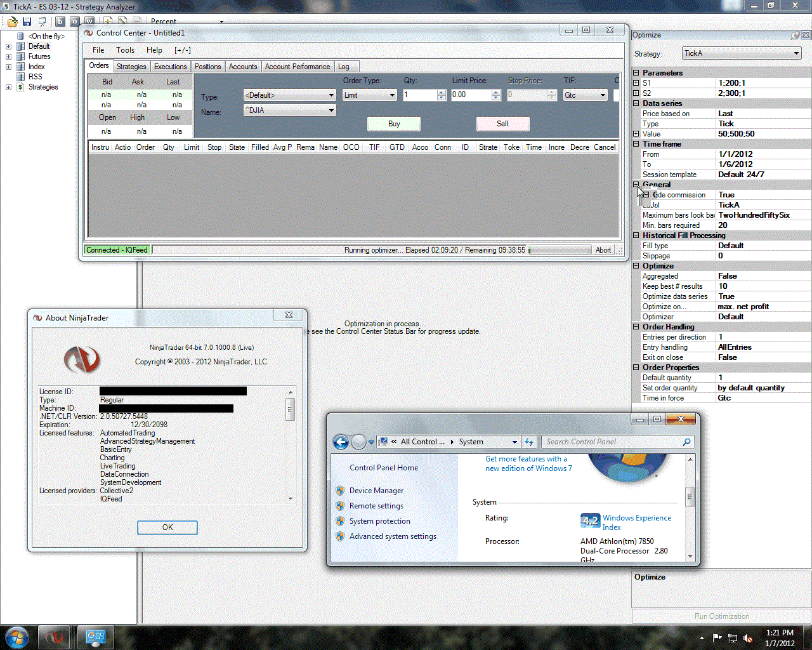
Task: Expand the S1 parameter row
Action: pyautogui.click(x=636, y=83)
